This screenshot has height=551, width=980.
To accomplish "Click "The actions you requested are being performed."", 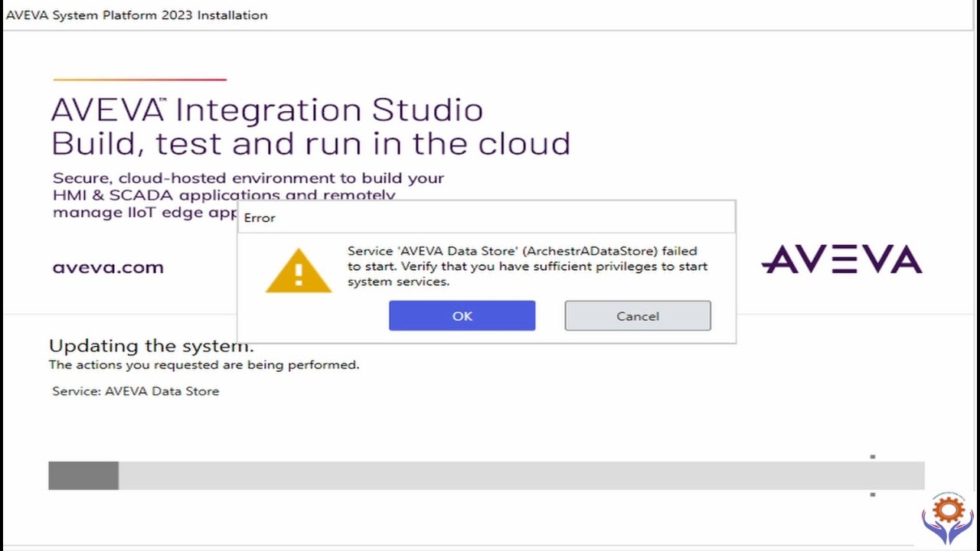I will pos(204,365).
